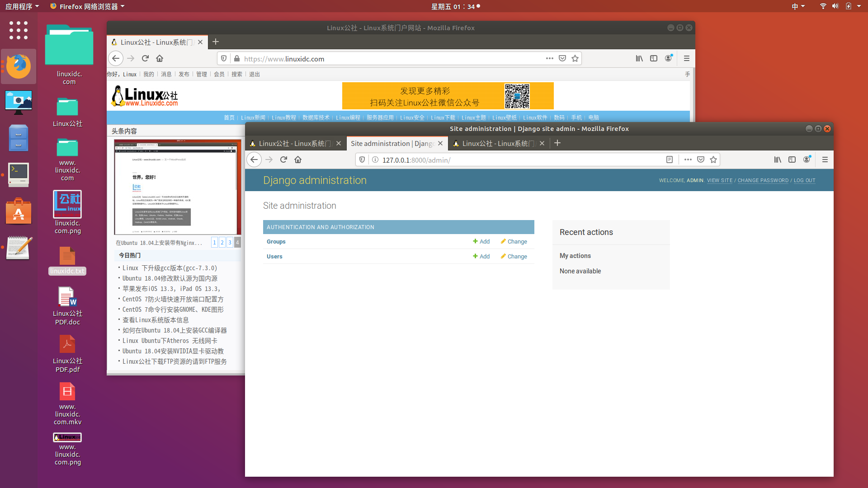The width and height of the screenshot is (868, 488).
Task: Click VIEW SITE link in Django header
Action: pyautogui.click(x=720, y=180)
